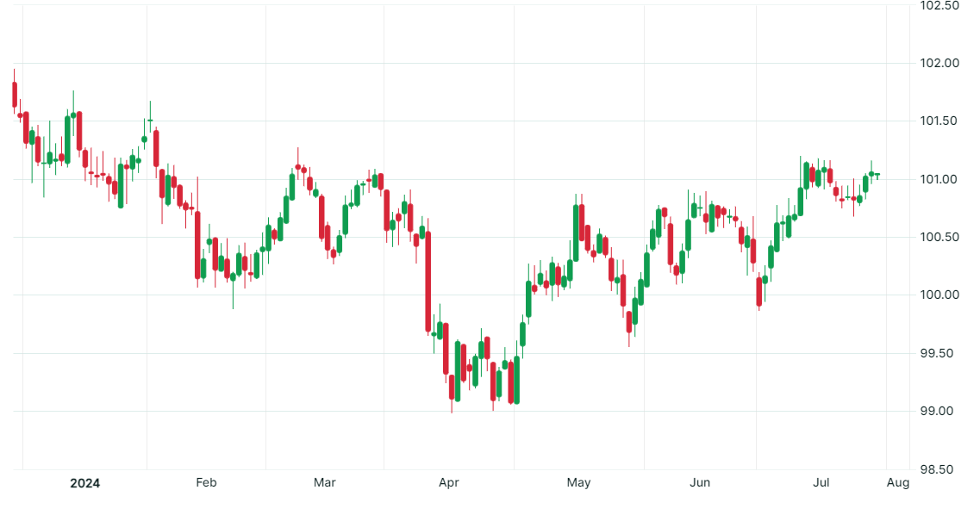Click the Apr date axis label

(449, 483)
